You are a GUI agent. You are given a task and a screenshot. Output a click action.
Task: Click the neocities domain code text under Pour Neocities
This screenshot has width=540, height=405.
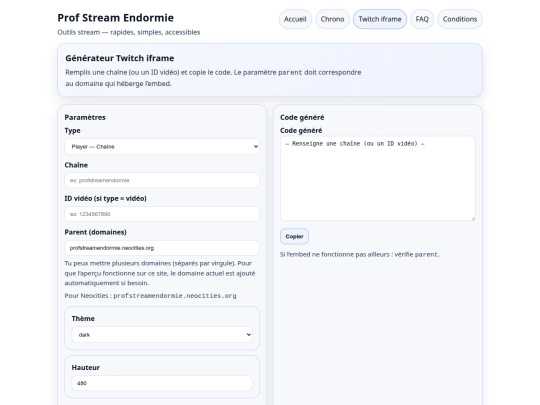pyautogui.click(x=175, y=296)
